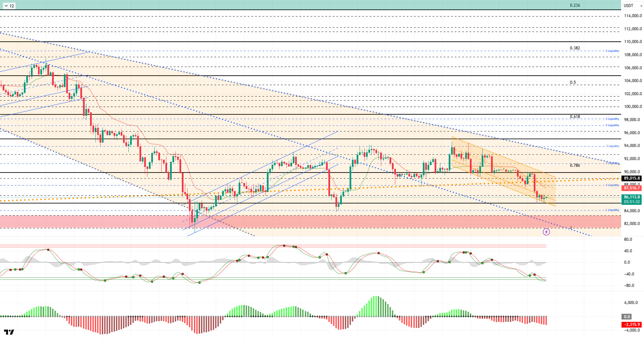
Task: Select the pink support zone rectangle
Action: point(303,222)
